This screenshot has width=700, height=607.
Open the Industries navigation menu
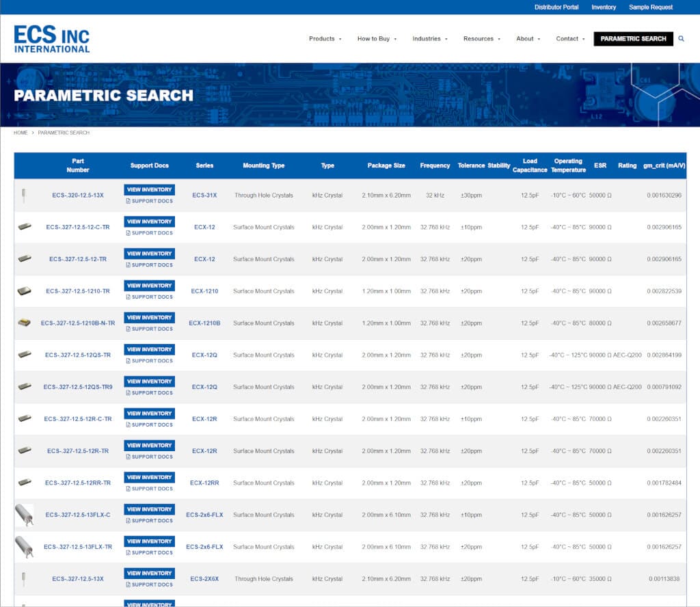pos(430,39)
